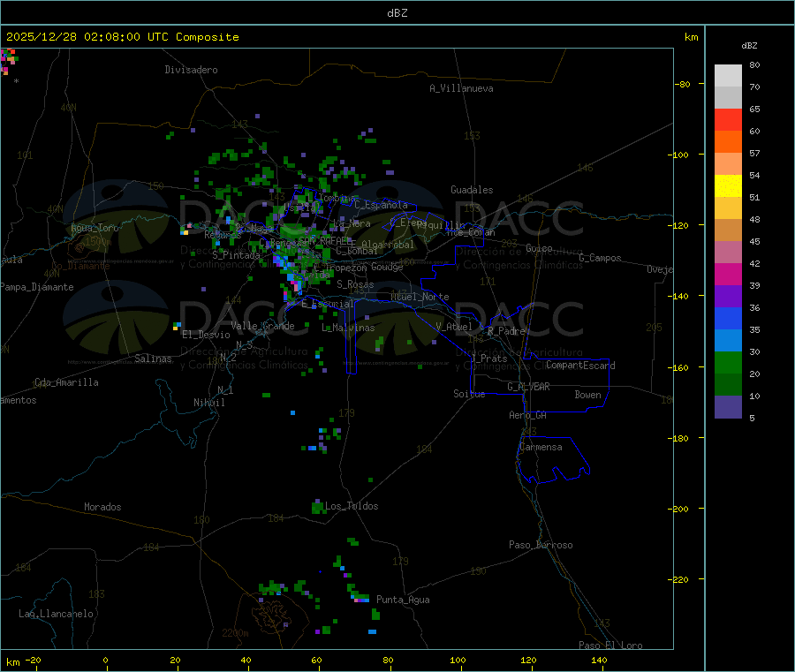Click the Punta_Agua label

tap(403, 600)
